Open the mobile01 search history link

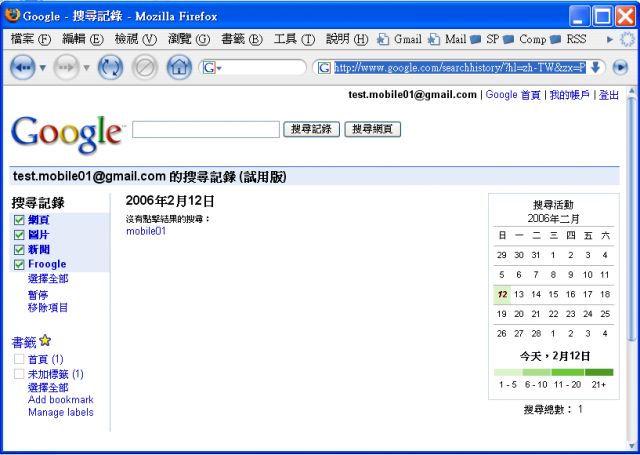(x=146, y=231)
